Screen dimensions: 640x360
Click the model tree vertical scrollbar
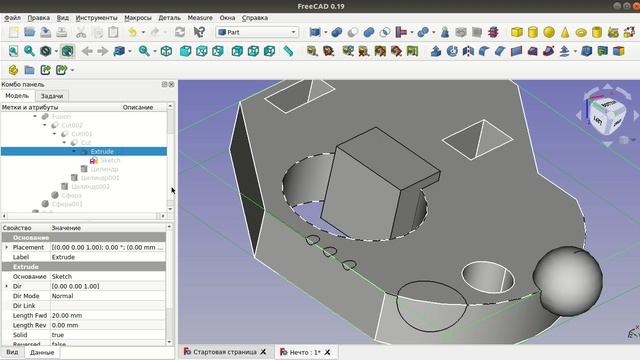[170, 157]
